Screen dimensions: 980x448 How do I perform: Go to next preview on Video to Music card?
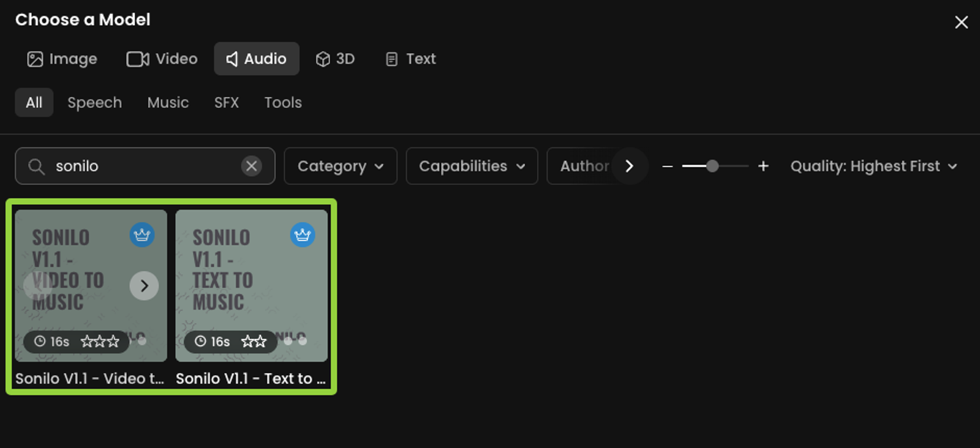click(144, 286)
